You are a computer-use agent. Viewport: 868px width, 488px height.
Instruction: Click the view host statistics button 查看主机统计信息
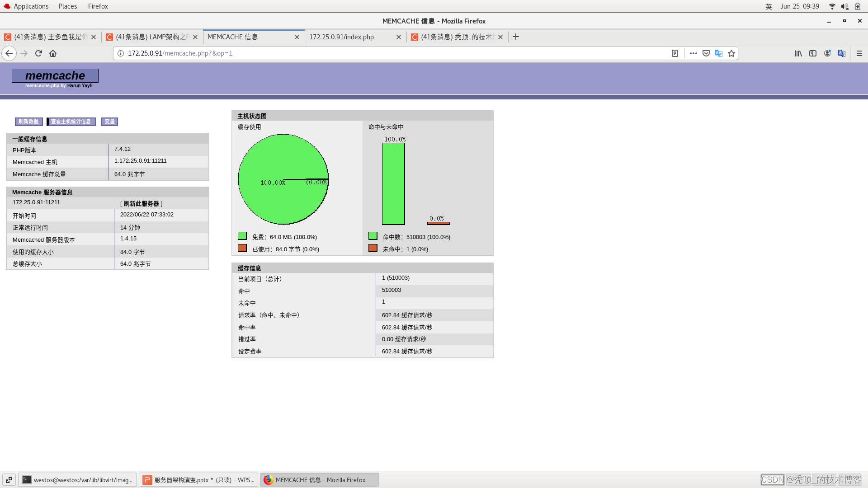click(71, 121)
